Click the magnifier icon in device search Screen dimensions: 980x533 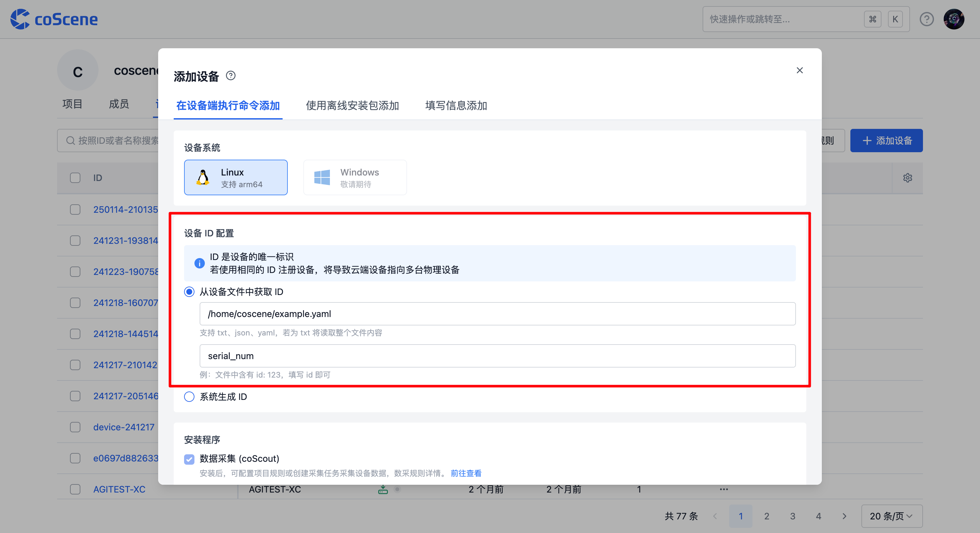pos(70,141)
